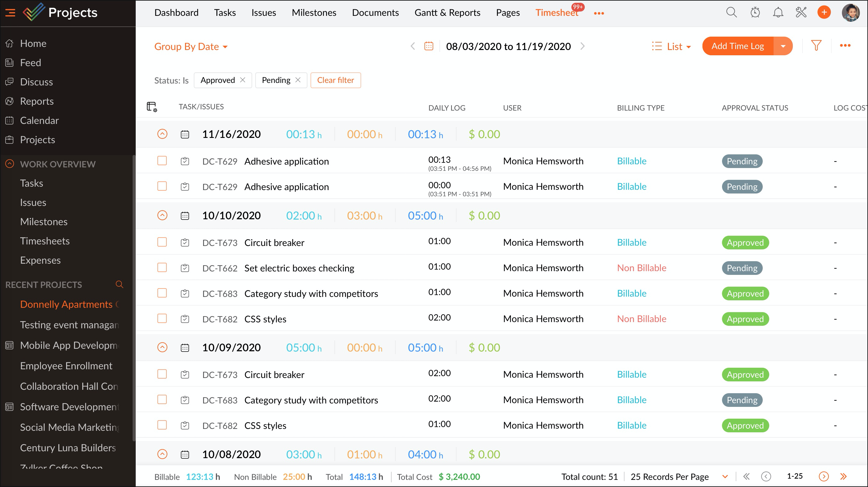The width and height of the screenshot is (868, 487).
Task: Click the timer stopwatch icon in header
Action: click(x=755, y=12)
